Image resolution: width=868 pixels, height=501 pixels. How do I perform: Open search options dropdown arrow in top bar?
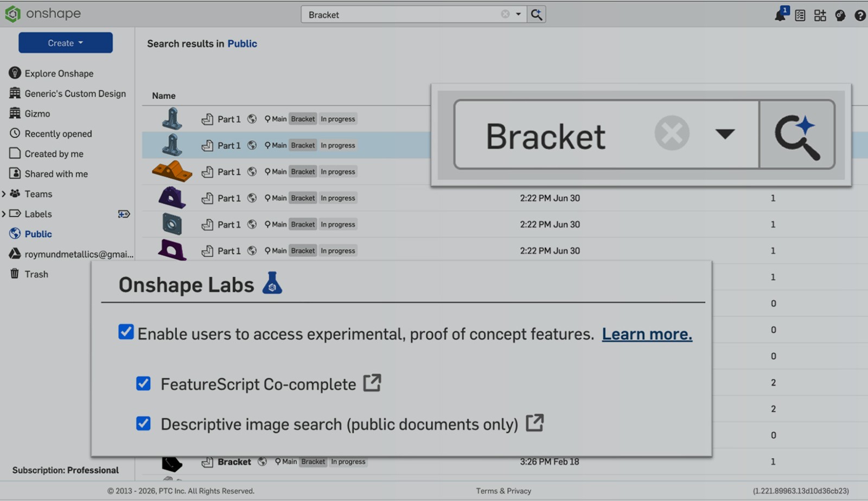click(x=518, y=14)
